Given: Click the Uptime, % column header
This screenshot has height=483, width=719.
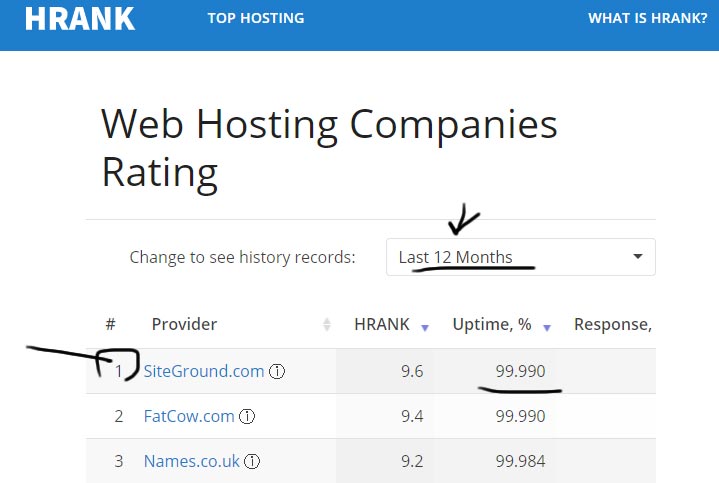Looking at the screenshot, I should (x=492, y=324).
